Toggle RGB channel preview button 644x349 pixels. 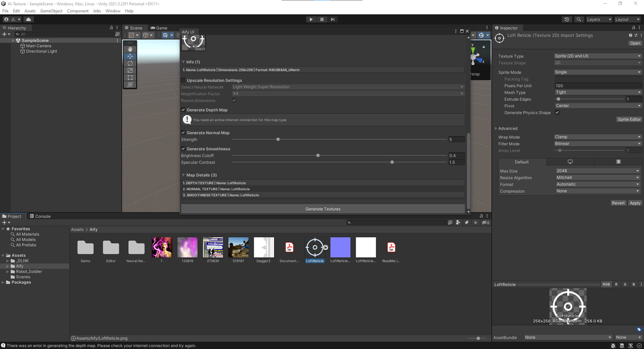[x=606, y=285]
